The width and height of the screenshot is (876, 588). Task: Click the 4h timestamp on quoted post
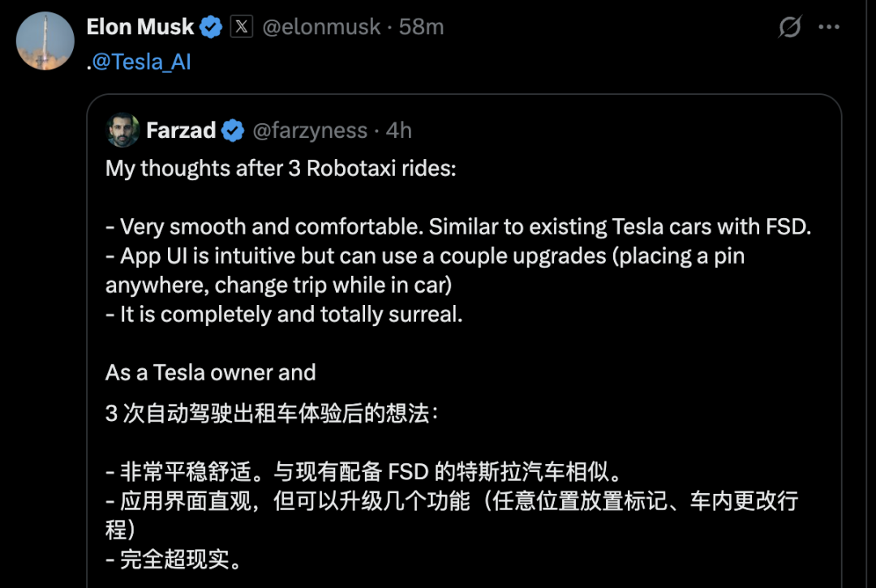pyautogui.click(x=399, y=131)
